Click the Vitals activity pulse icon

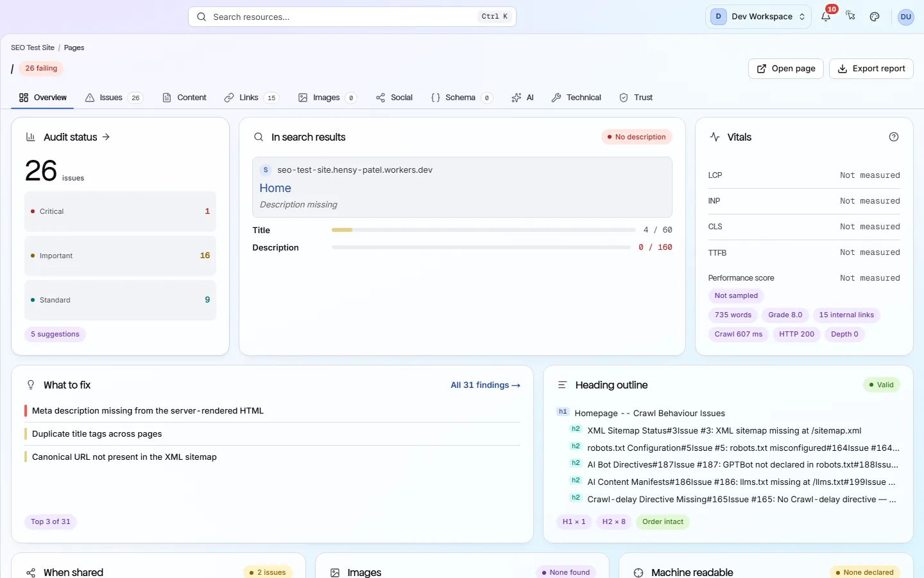[x=715, y=137]
